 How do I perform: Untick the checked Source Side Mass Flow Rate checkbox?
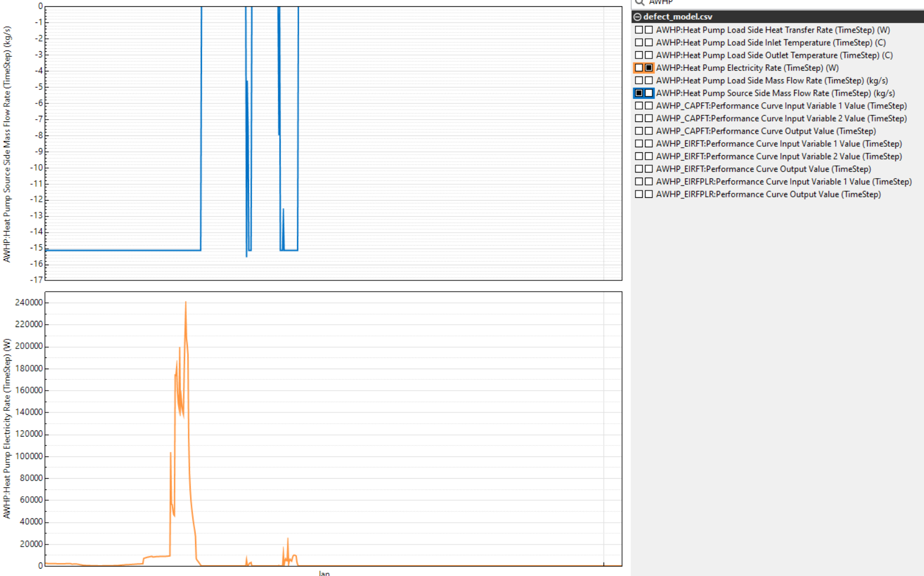[x=639, y=93]
